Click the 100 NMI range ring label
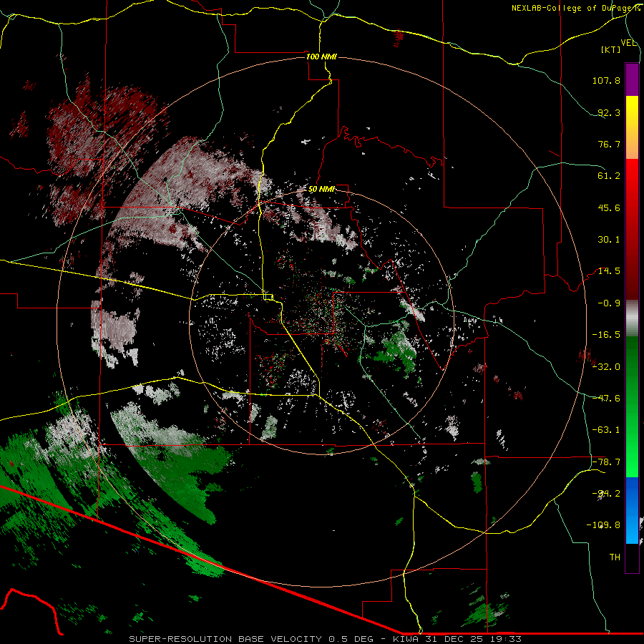Viewport: 644px width, 644px height. click(321, 57)
